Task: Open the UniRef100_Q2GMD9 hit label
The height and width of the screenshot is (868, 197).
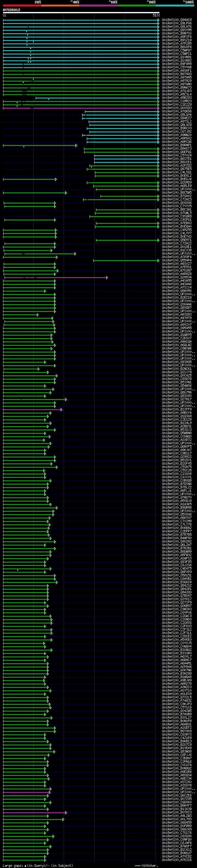Action: coord(177,183)
